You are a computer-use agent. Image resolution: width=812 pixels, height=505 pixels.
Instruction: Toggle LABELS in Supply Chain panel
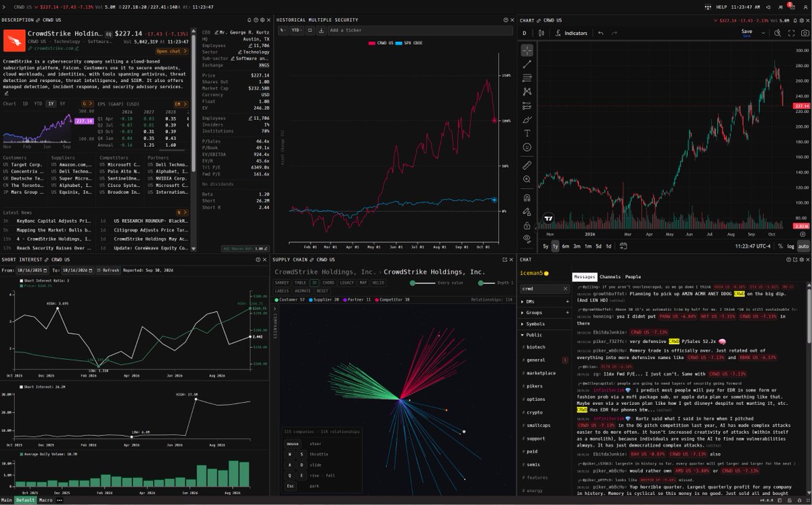pyautogui.click(x=281, y=291)
